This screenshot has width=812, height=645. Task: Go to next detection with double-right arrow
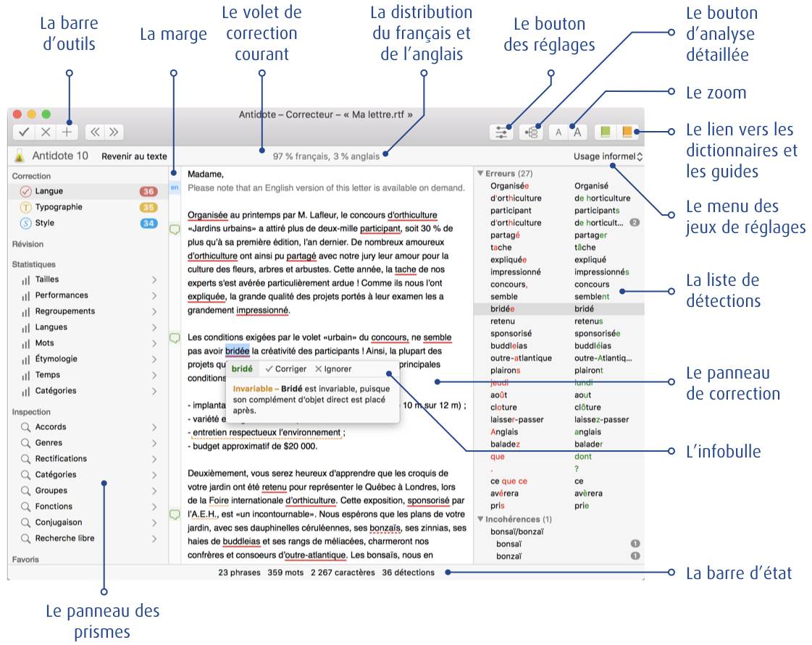coord(114,132)
